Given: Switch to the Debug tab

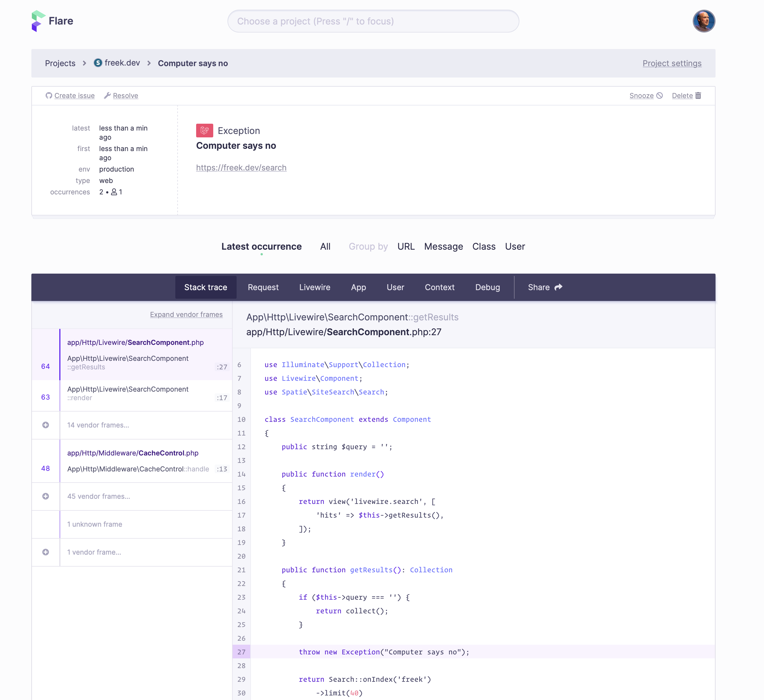Looking at the screenshot, I should (487, 287).
